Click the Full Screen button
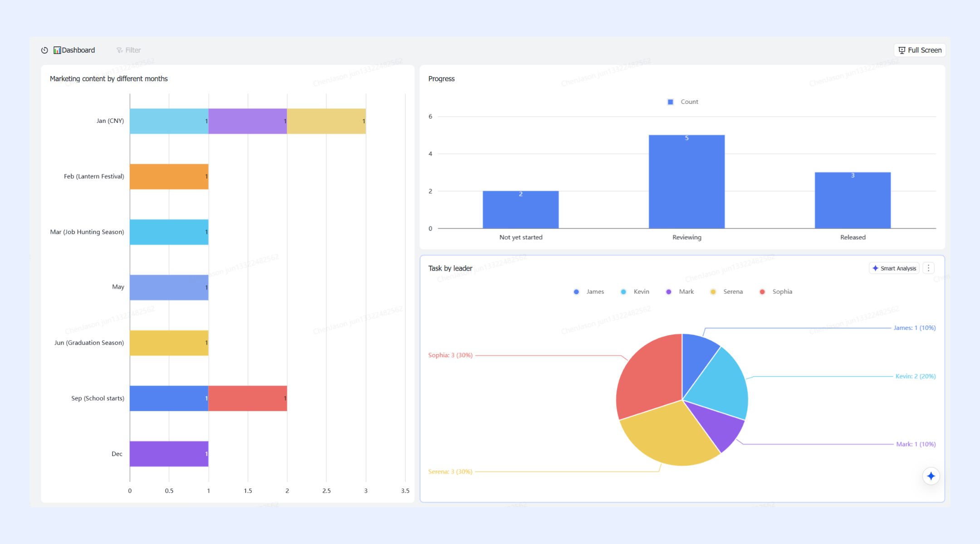980x544 pixels. pyautogui.click(x=920, y=50)
